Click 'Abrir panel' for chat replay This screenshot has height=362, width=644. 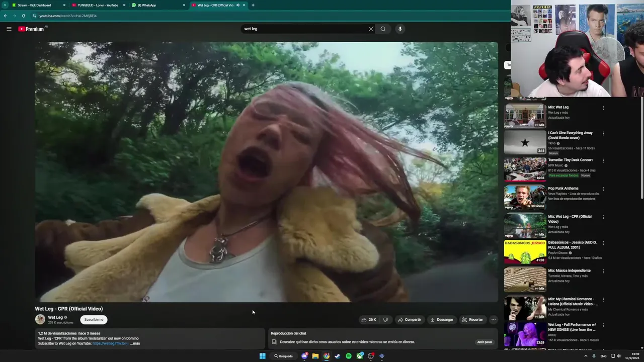[485, 342]
